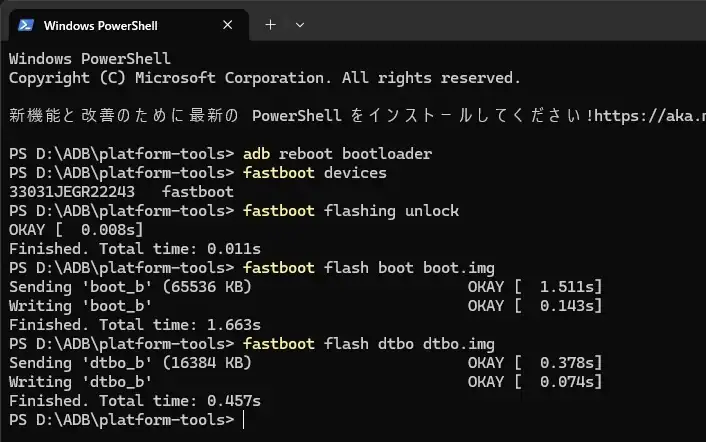Click 'Finished. Total time: 0.457s' line
This screenshot has width=706, height=442.
(x=135, y=401)
